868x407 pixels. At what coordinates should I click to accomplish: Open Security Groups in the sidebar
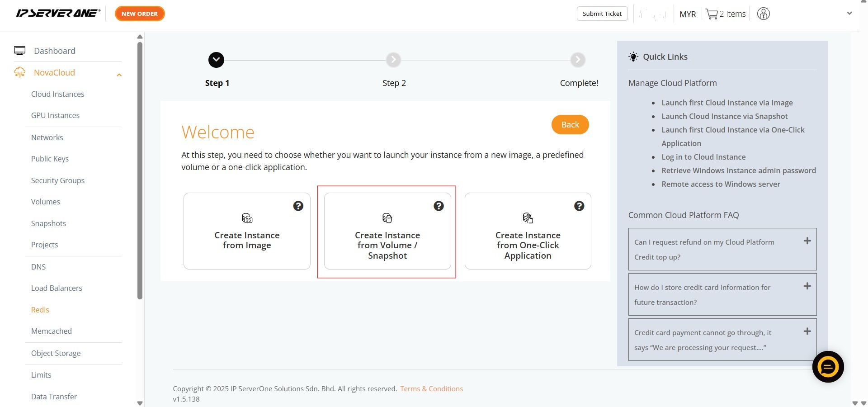(58, 180)
